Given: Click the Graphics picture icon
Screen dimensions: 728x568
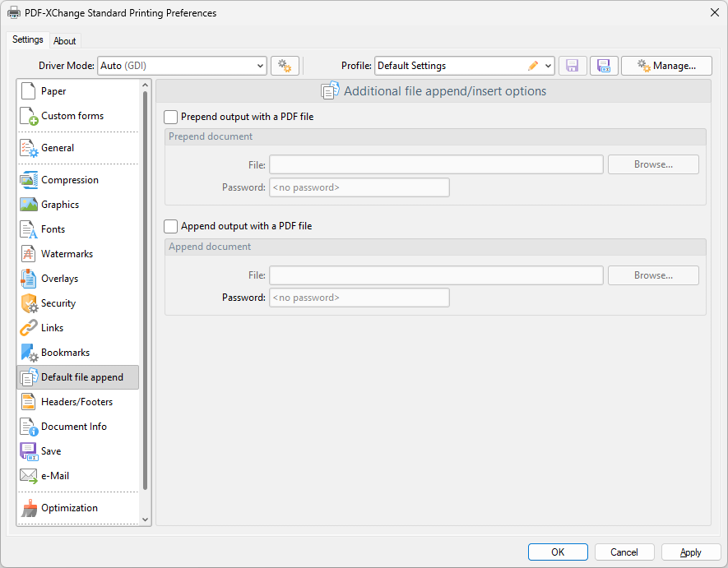Looking at the screenshot, I should tap(29, 205).
